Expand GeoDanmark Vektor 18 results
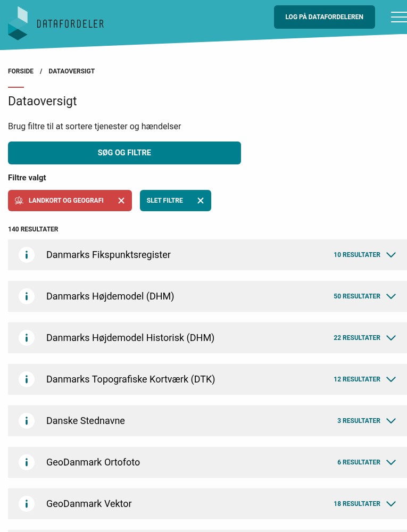The image size is (407, 532). pos(391,504)
